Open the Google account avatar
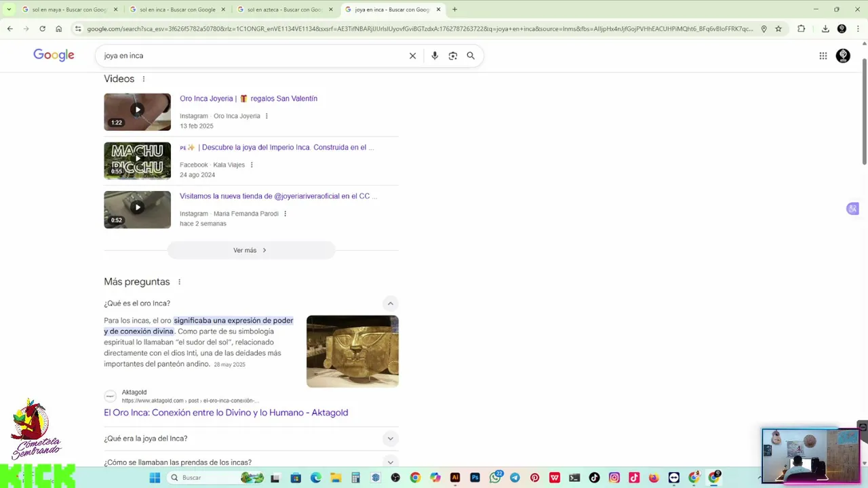 coord(843,56)
